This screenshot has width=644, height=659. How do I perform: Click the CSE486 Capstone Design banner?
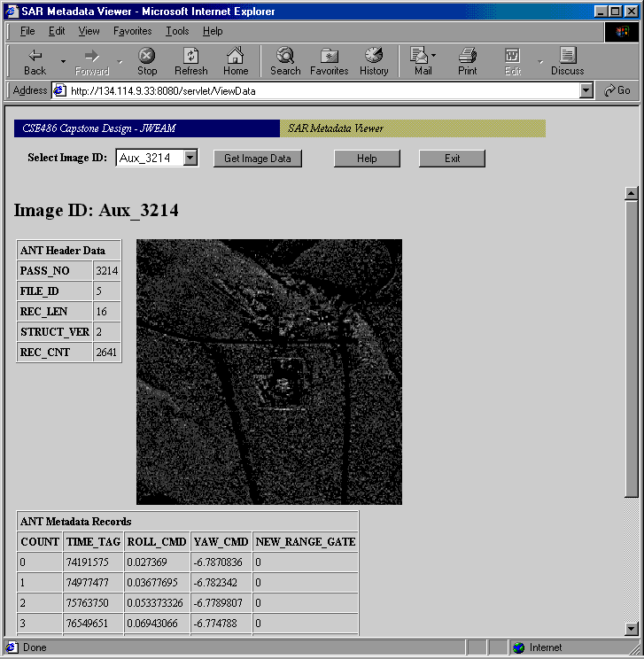[x=147, y=128]
